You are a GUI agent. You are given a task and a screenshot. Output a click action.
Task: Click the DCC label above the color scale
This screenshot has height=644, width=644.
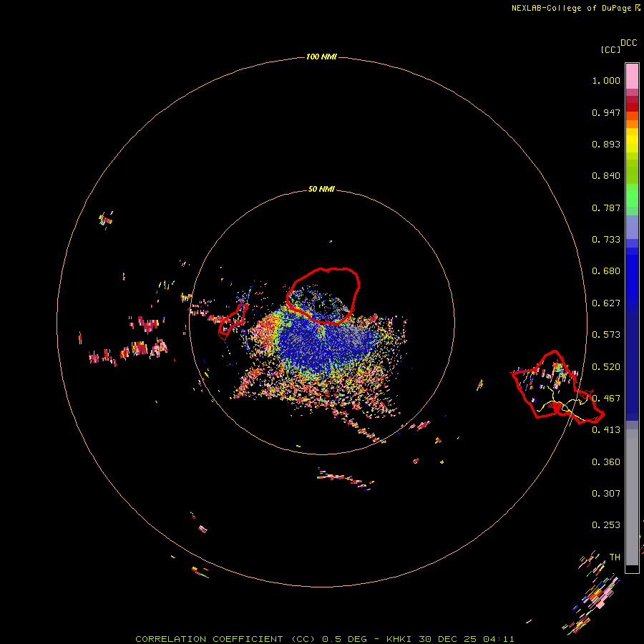pos(628,43)
